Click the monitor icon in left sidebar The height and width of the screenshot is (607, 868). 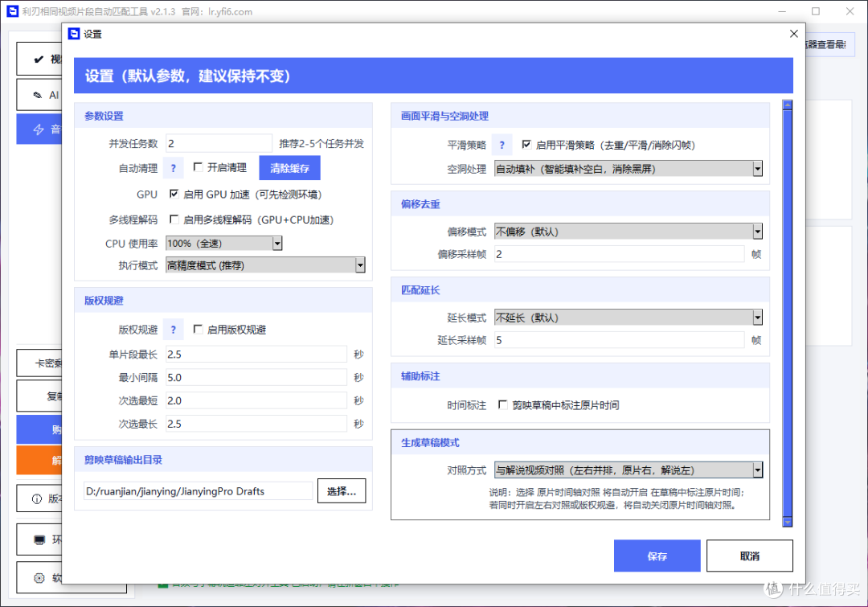pyautogui.click(x=39, y=540)
